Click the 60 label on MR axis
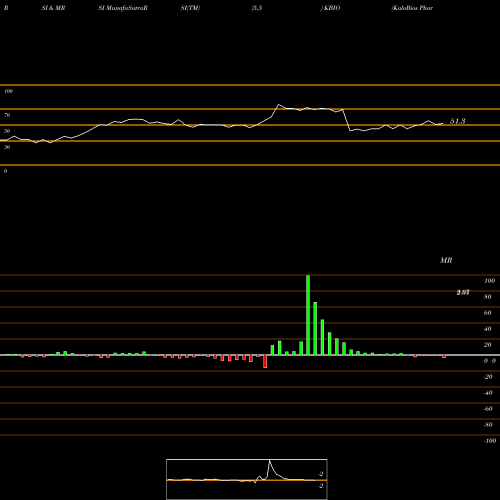Image resolution: width=500 pixels, height=500 pixels. (x=488, y=313)
